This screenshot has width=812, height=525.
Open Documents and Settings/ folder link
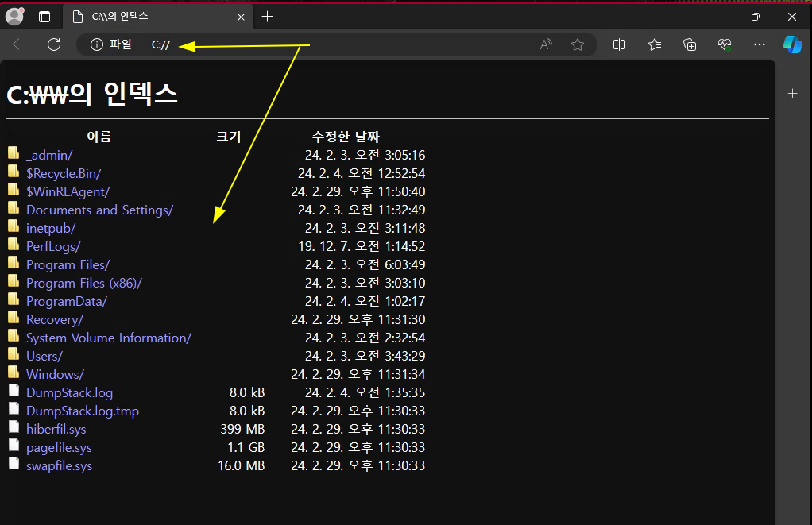100,210
